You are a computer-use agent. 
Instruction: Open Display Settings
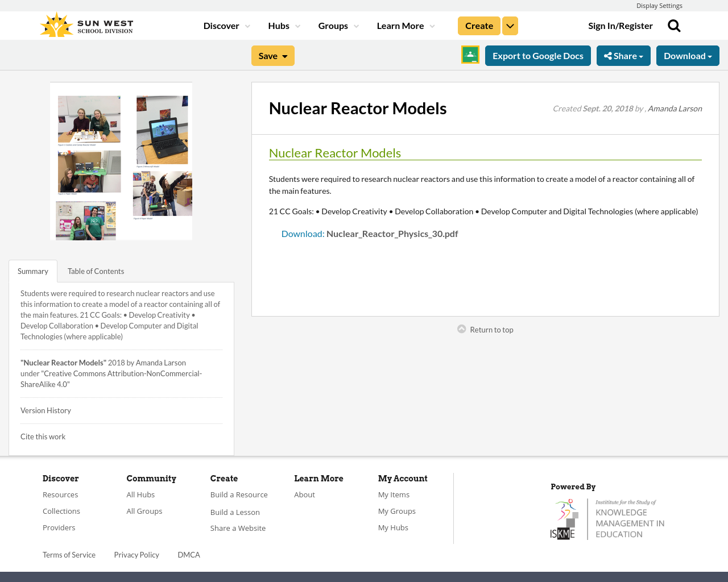(659, 5)
